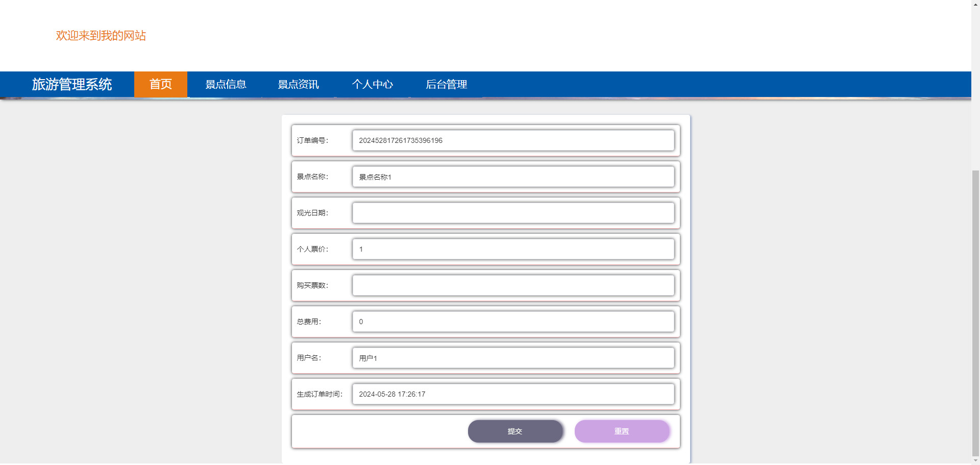This screenshot has height=465, width=980.
Task: Click the 欢迎来到我的网站 header text
Action: pyautogui.click(x=101, y=36)
